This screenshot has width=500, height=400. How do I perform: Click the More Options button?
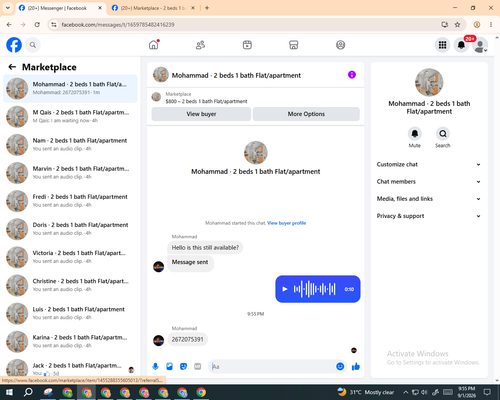coord(306,114)
